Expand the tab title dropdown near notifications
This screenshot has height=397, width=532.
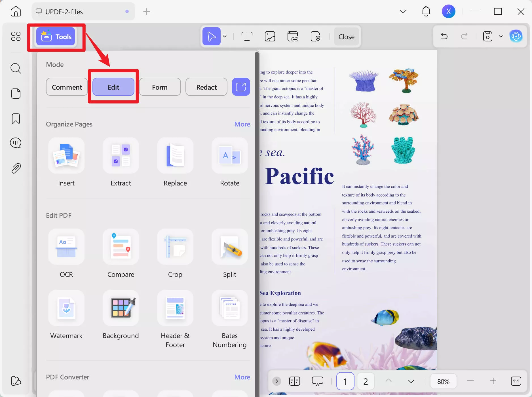(x=403, y=11)
